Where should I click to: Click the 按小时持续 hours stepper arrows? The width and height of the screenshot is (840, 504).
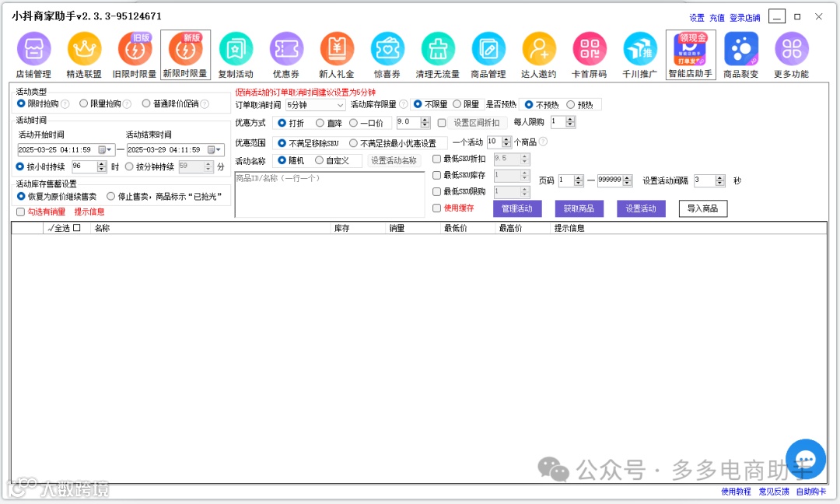pyautogui.click(x=102, y=166)
